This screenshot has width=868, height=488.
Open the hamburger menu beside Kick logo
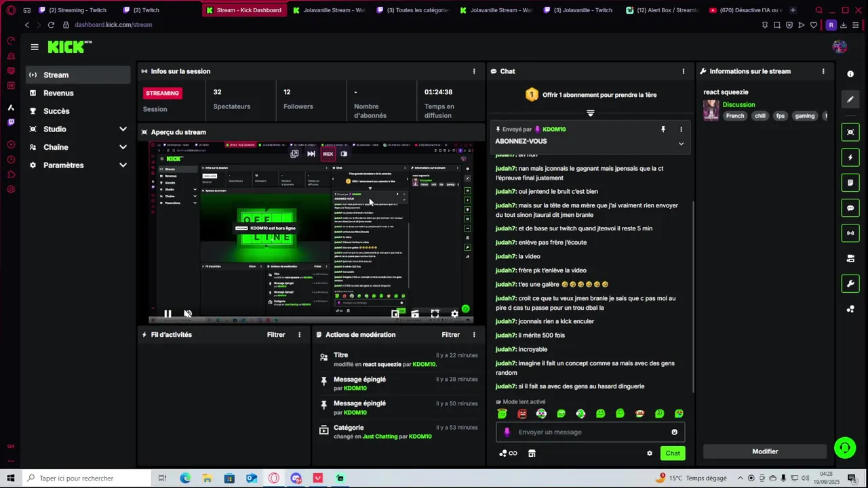point(35,47)
